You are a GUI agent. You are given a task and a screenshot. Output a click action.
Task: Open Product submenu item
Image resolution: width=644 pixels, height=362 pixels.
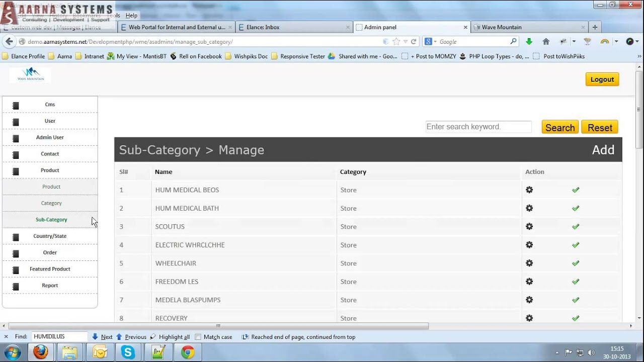coord(51,187)
